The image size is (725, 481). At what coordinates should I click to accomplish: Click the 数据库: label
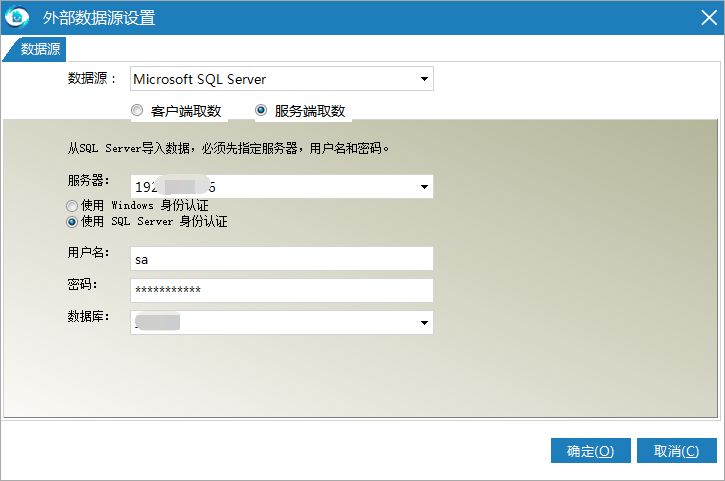tap(88, 316)
